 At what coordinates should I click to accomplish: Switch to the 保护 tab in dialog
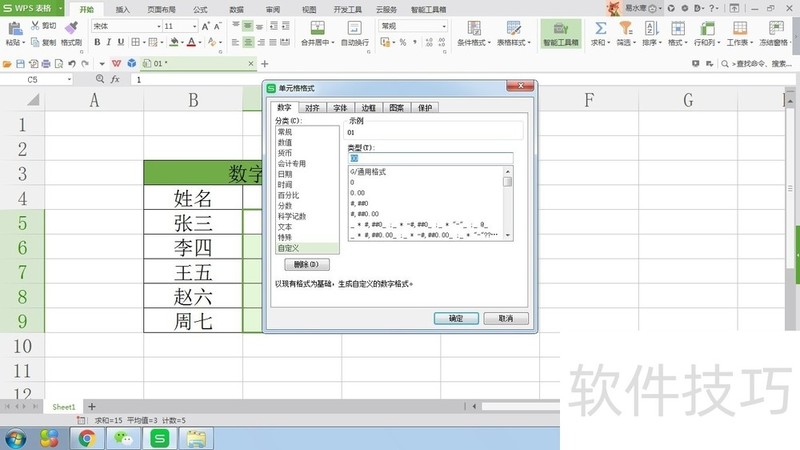click(x=425, y=108)
